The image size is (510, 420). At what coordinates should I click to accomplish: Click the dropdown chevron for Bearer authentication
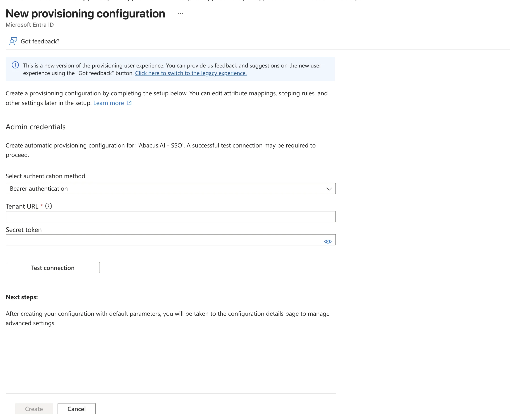click(x=329, y=189)
